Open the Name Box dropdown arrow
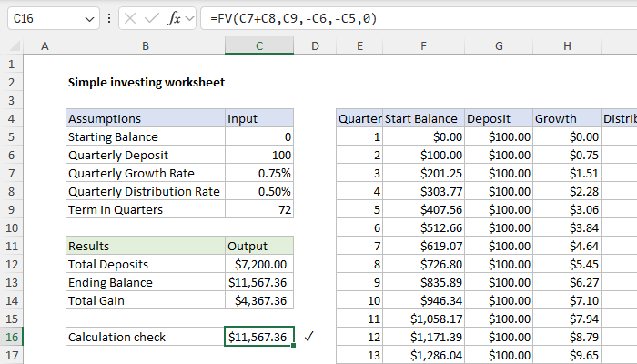The width and height of the screenshot is (637, 364). click(x=89, y=18)
